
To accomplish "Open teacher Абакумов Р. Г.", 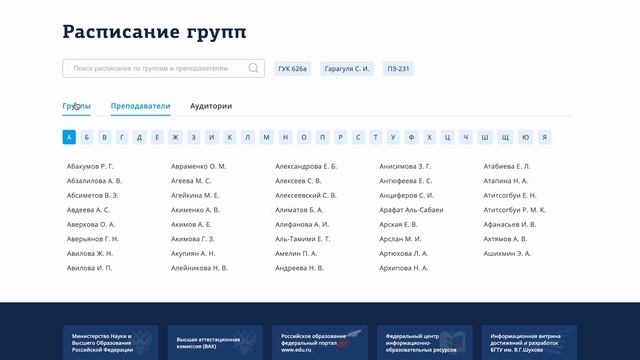I will click(x=90, y=167).
